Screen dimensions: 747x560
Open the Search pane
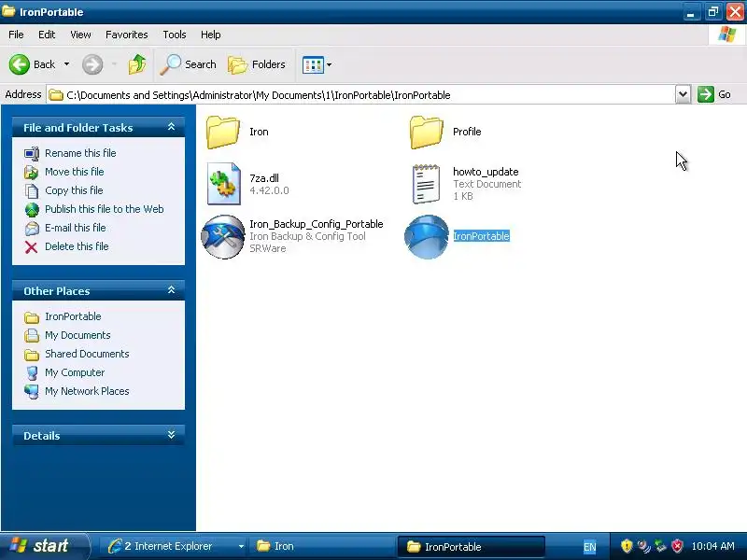189,64
